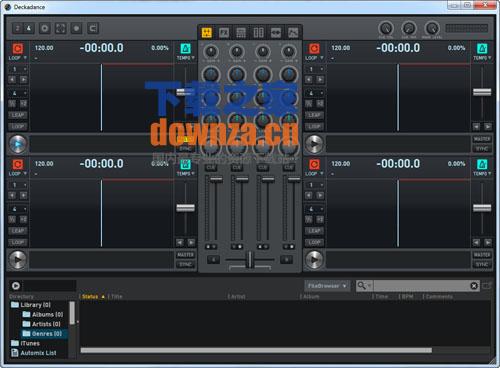Open TEMPO dropdown on top-left deck
Image resolution: width=500 pixels, height=368 pixels.
pyautogui.click(x=186, y=58)
